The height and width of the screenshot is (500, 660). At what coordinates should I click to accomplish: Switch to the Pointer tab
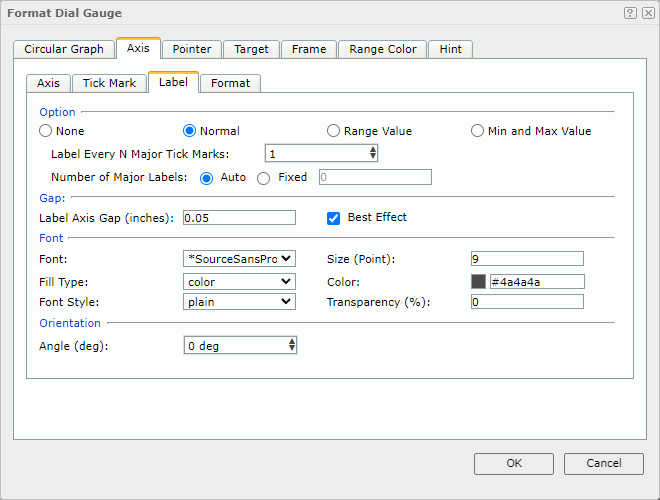click(191, 49)
